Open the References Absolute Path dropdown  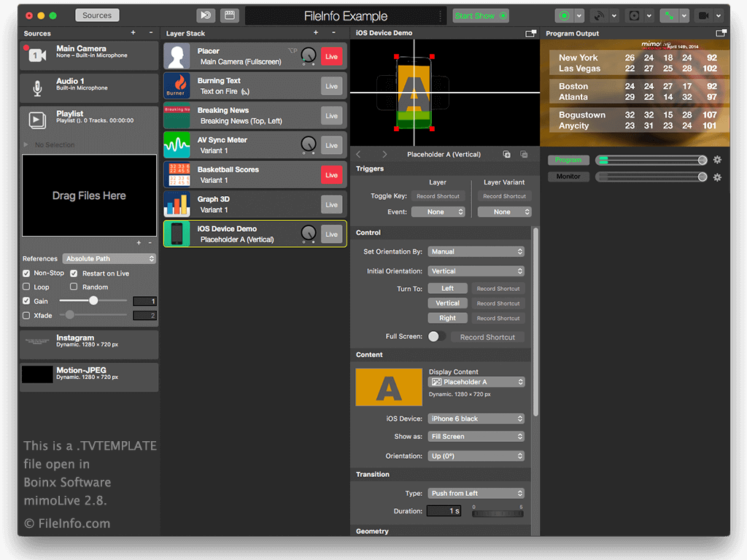click(109, 259)
